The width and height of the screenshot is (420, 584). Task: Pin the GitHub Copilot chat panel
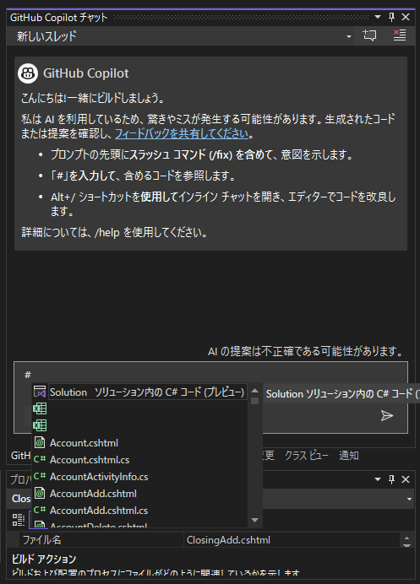coord(391,17)
